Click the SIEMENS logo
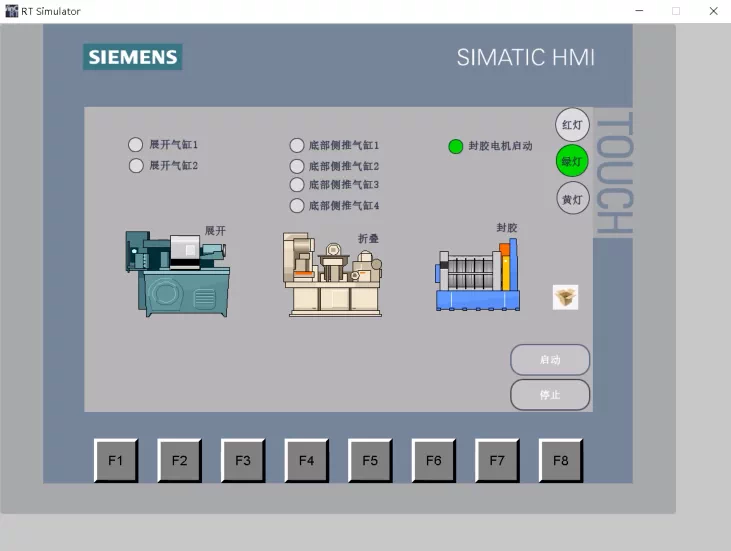731x551 pixels. pyautogui.click(x=132, y=57)
